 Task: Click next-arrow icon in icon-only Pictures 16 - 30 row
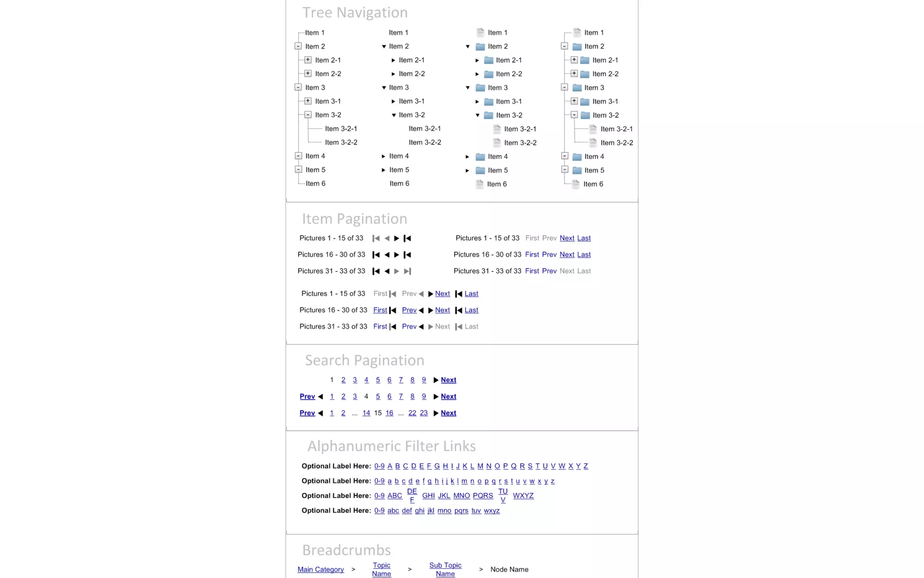click(x=397, y=255)
